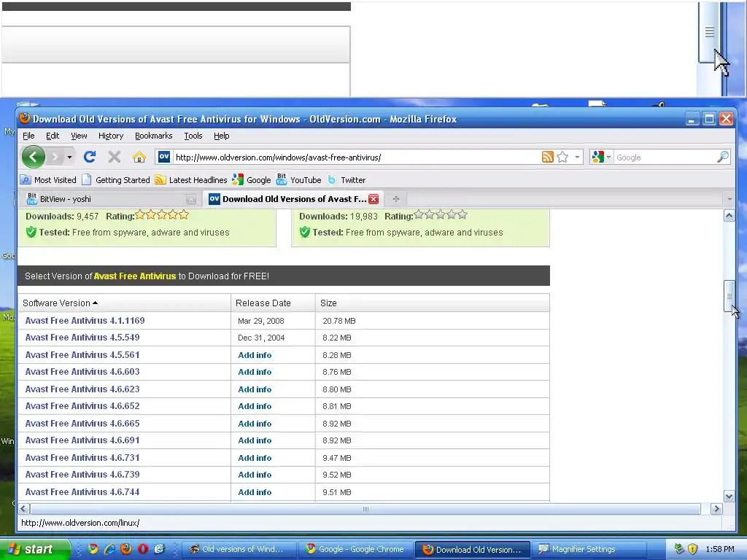Reload the page with the Refresh icon
747x560 pixels.
tap(90, 157)
